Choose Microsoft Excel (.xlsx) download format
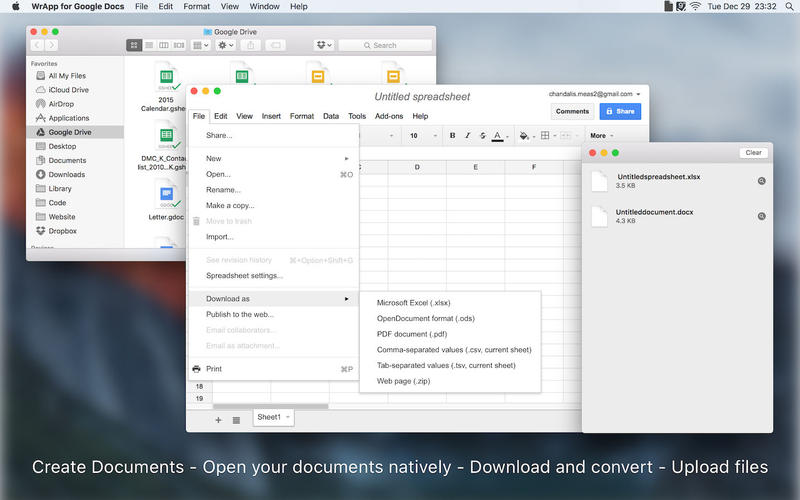The image size is (800, 500). [x=413, y=303]
